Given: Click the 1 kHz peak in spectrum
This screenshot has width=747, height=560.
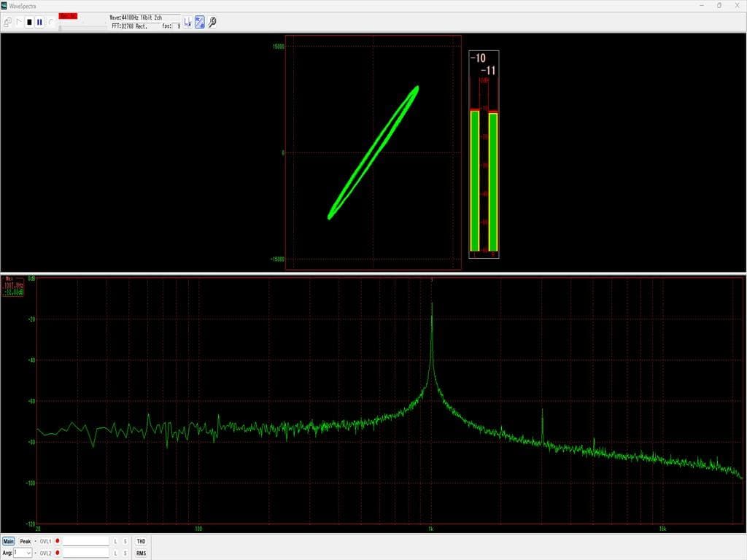Looking at the screenshot, I should 432,305.
